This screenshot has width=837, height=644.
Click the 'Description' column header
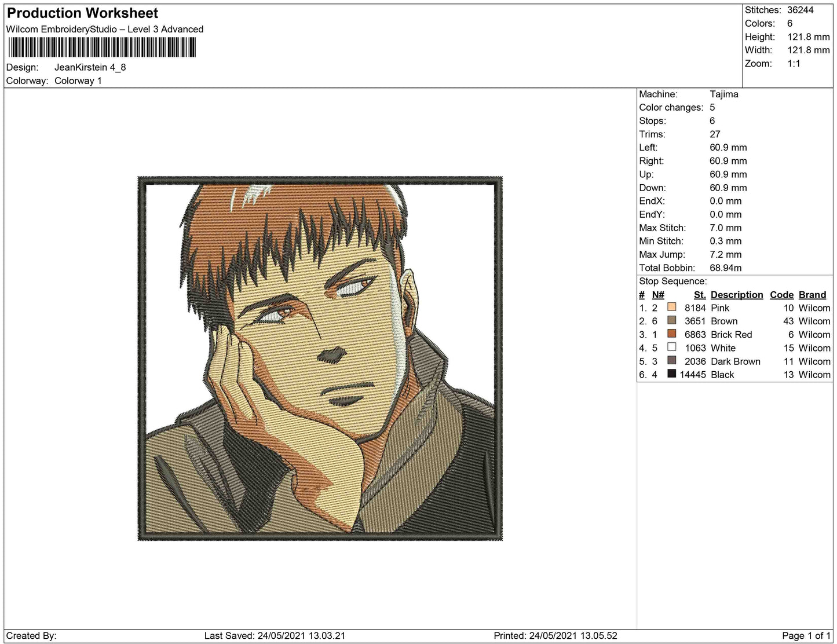click(737, 295)
